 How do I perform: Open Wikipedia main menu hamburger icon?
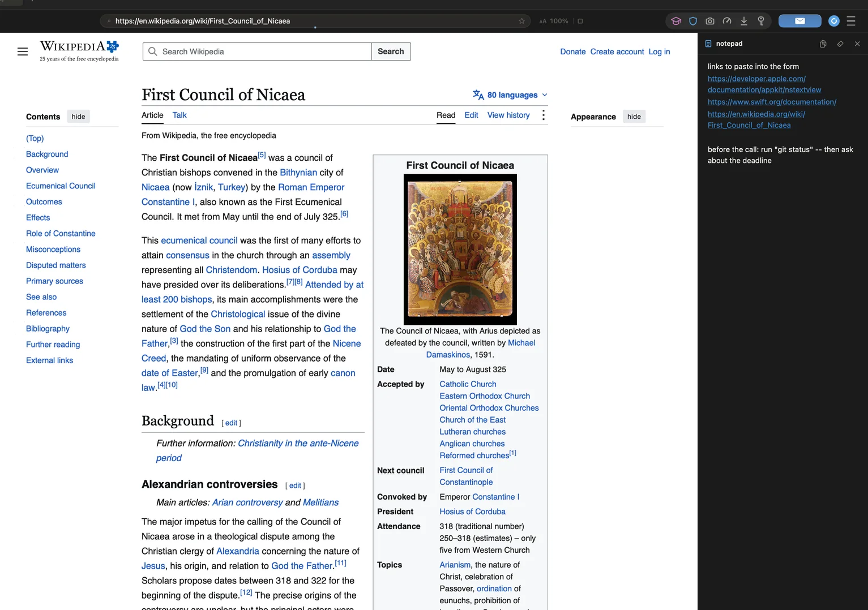(23, 51)
